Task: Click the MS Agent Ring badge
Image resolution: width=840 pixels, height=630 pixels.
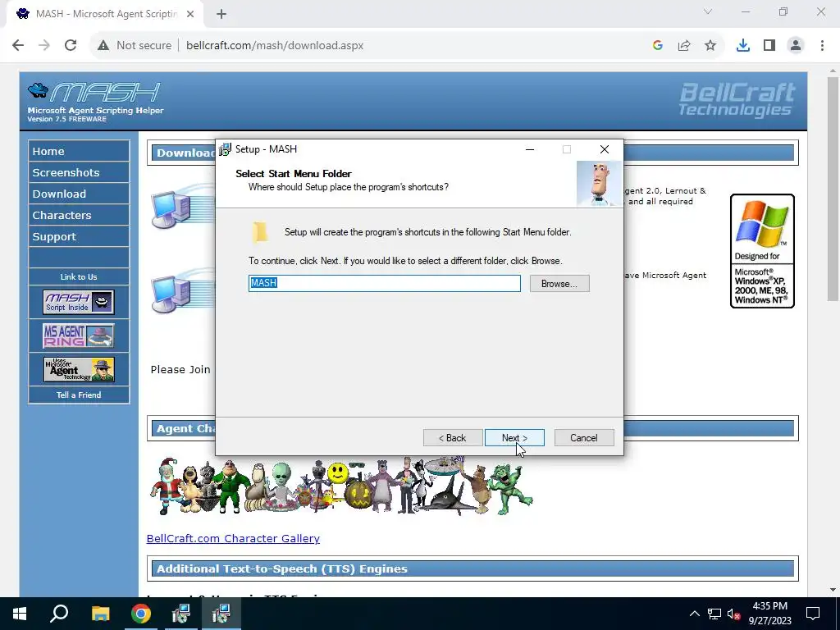Action: [79, 336]
